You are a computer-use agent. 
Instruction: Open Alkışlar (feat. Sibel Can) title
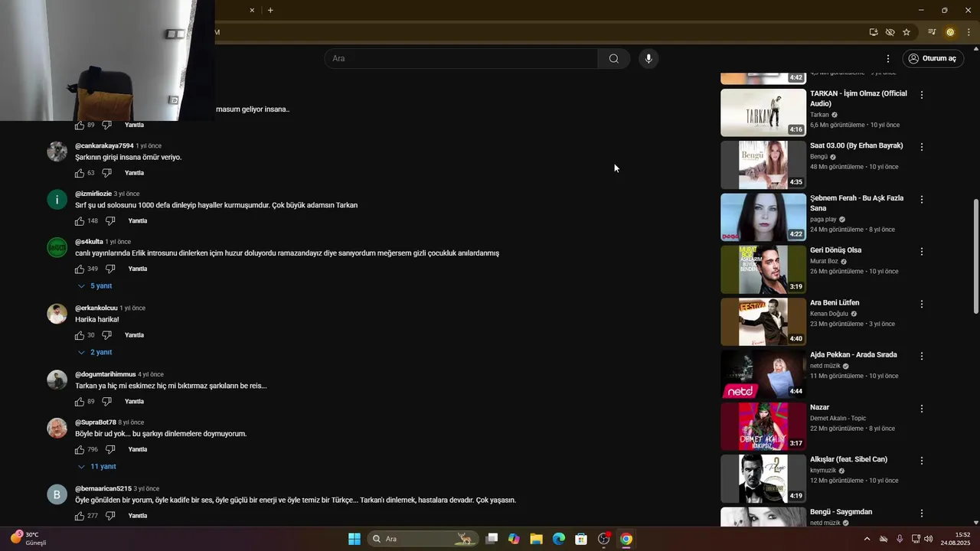point(848,460)
